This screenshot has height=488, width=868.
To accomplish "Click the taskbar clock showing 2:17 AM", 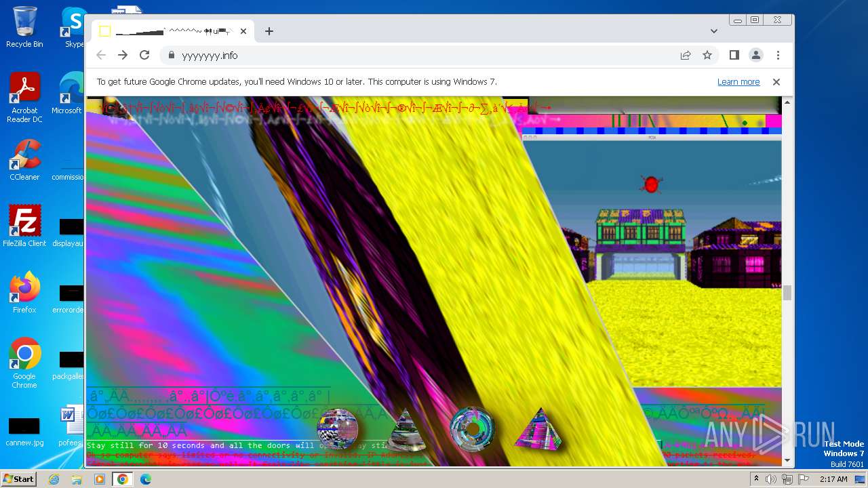I will point(833,479).
